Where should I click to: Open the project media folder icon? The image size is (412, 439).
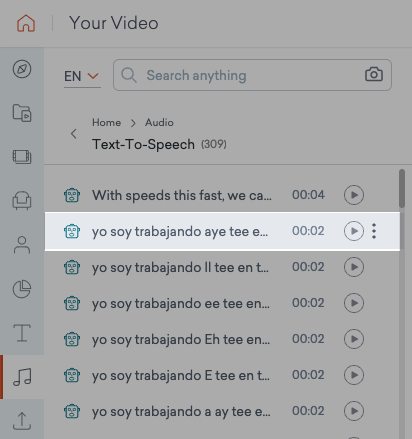(22, 113)
